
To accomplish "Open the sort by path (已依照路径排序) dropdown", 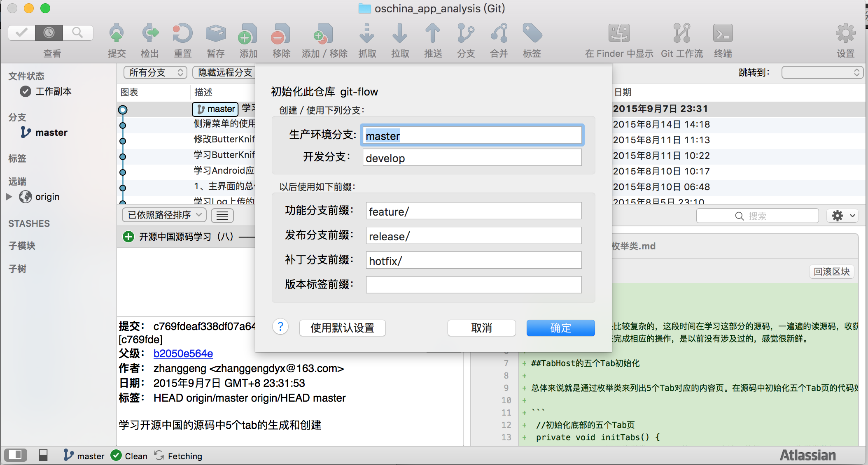I will [x=164, y=215].
